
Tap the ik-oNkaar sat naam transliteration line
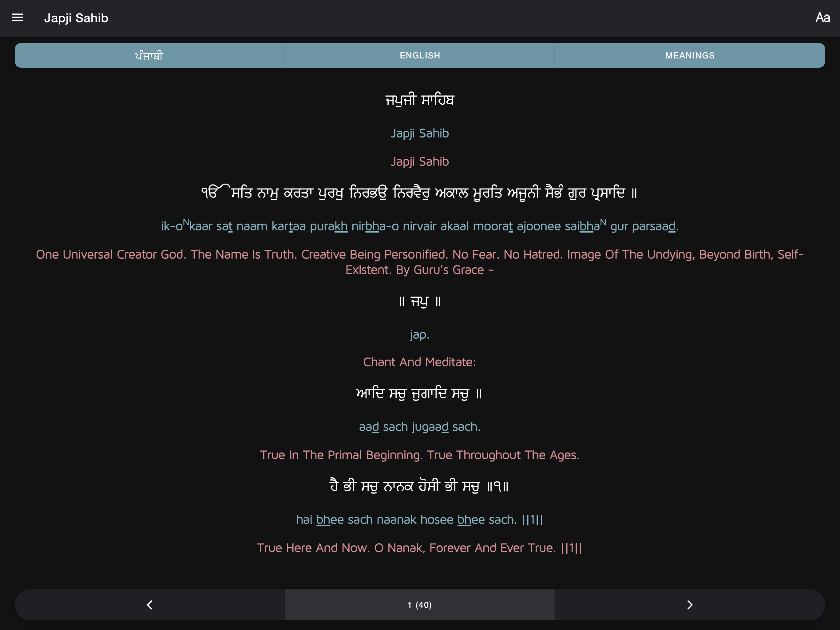click(x=420, y=226)
